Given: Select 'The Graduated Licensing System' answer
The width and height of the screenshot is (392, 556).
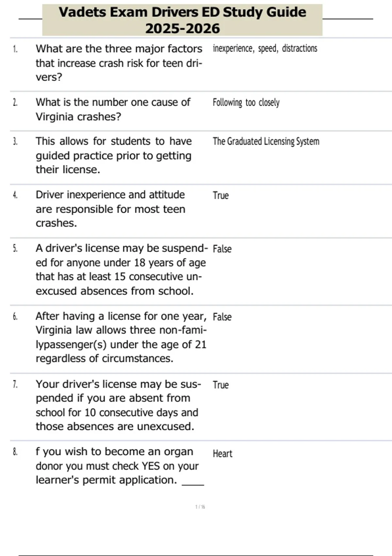Looking at the screenshot, I should (266, 141).
